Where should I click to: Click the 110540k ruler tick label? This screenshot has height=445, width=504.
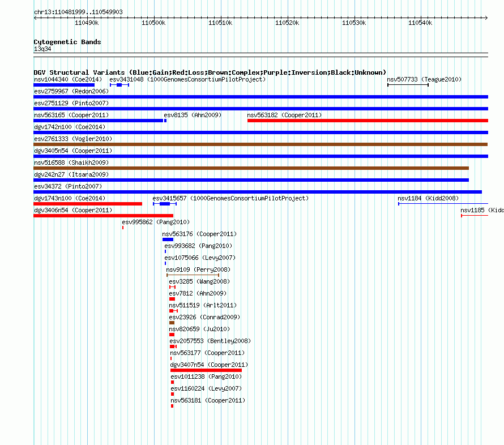click(x=420, y=23)
